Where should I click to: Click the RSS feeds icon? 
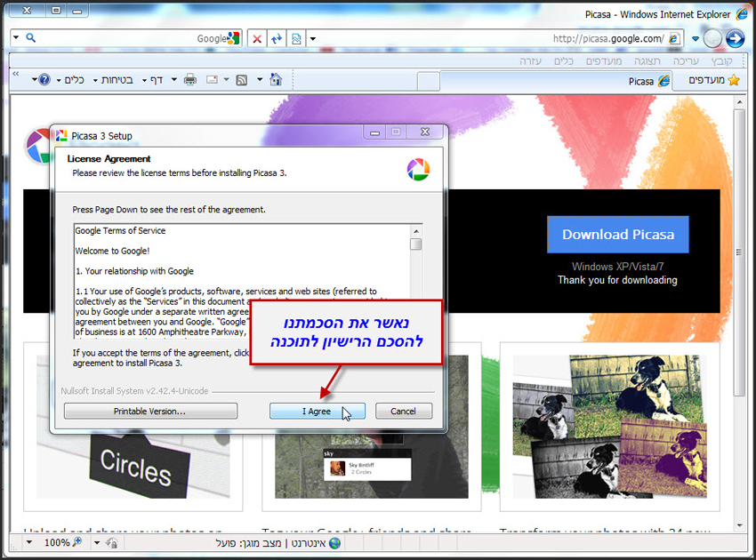click(242, 80)
